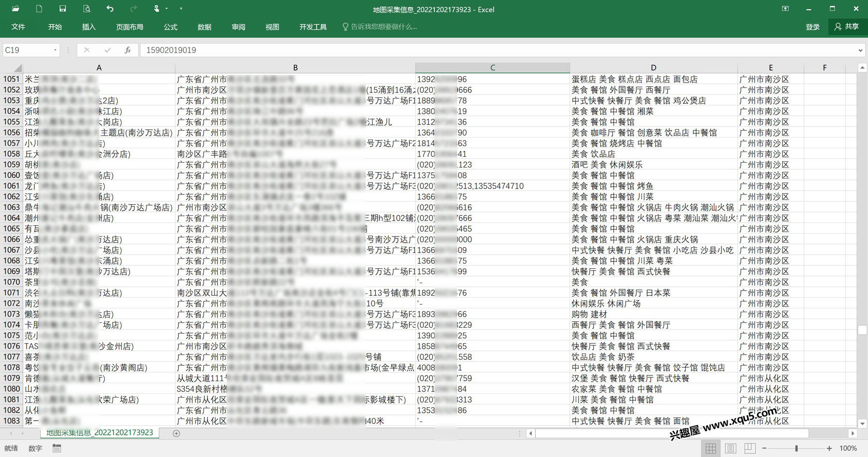Screen dimensions: 868x457
Task: Click the Select All corner triangle
Action: click(12, 68)
